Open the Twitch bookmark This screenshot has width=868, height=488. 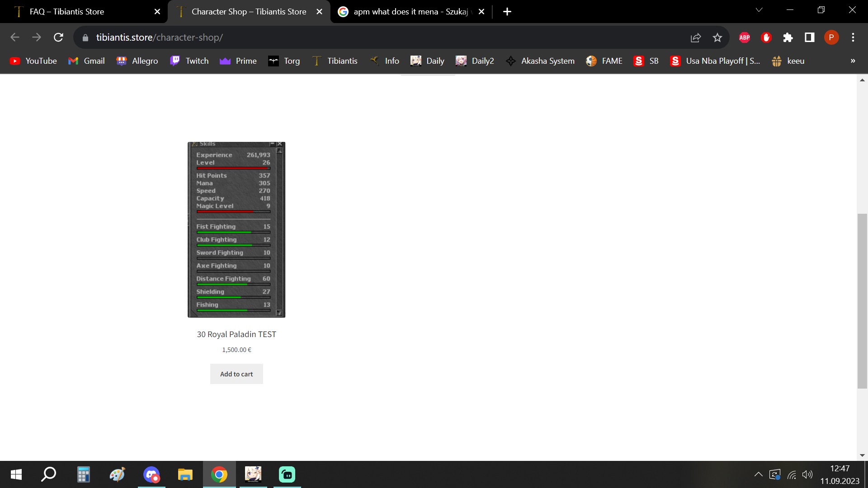[x=189, y=61]
